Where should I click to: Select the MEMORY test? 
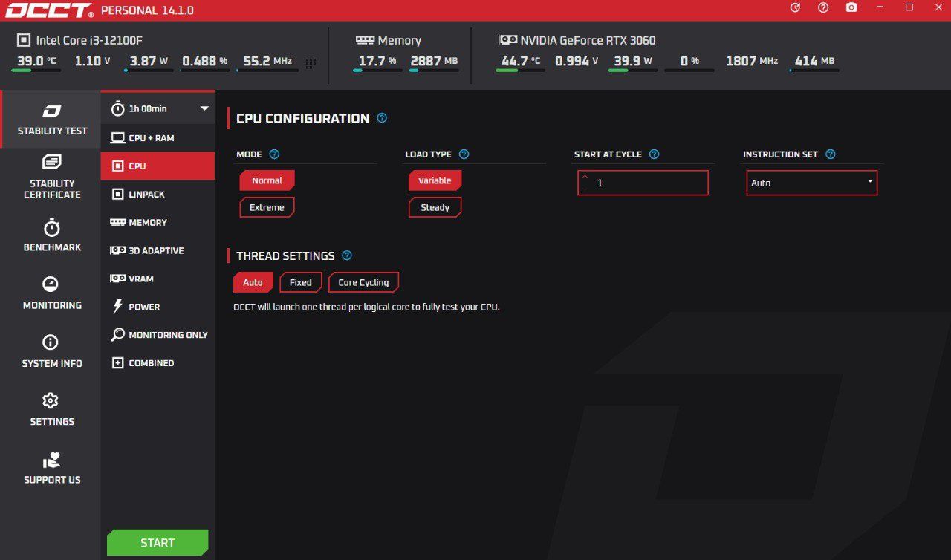pyautogui.click(x=158, y=222)
